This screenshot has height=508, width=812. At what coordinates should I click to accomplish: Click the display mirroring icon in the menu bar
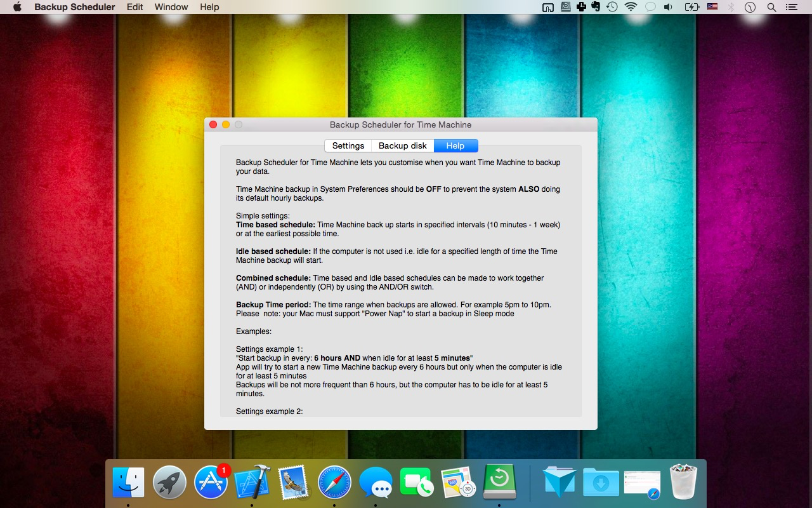tap(548, 7)
